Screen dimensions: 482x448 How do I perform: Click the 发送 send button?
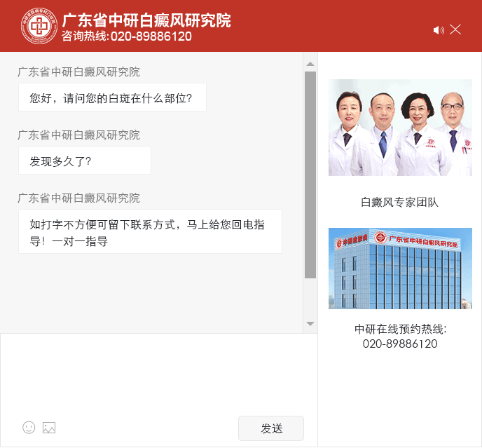click(271, 428)
